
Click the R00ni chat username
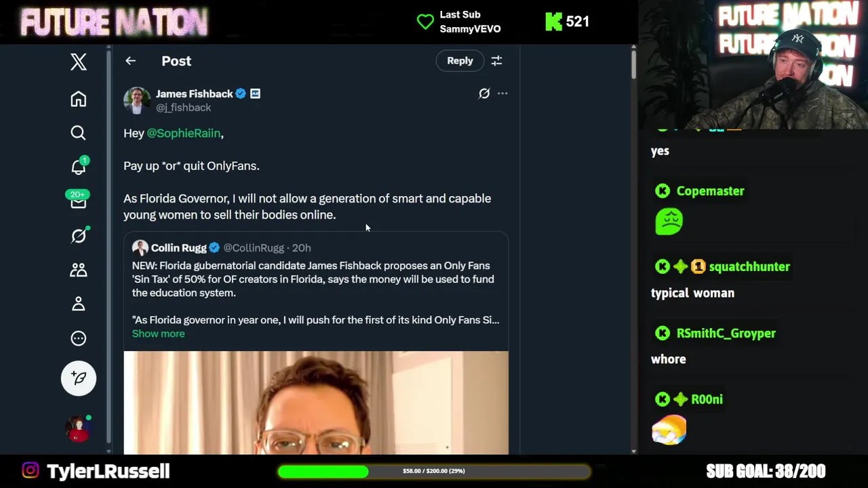tap(707, 400)
